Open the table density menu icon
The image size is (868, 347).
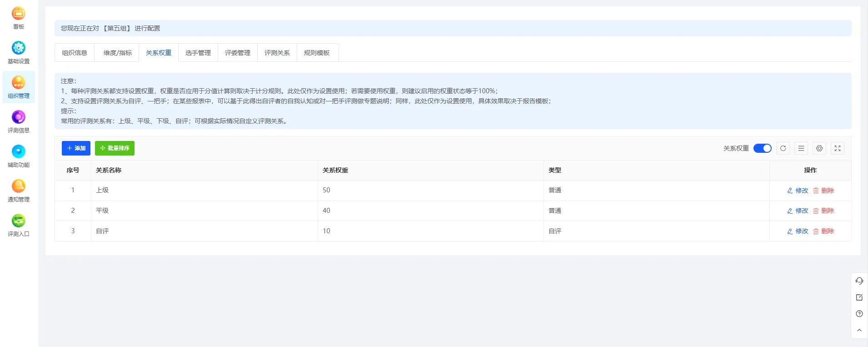pyautogui.click(x=801, y=148)
